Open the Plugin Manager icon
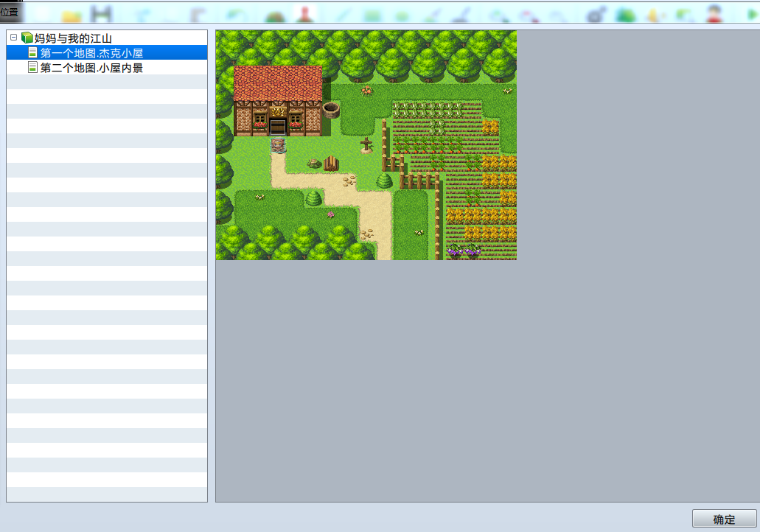Screen dimensions: 760x532 tap(625, 15)
